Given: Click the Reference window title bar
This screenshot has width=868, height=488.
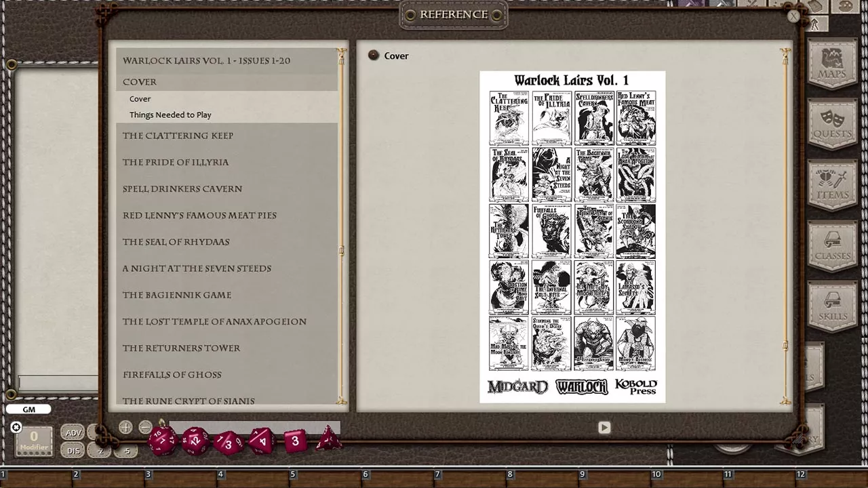Looking at the screenshot, I should pyautogui.click(x=454, y=15).
